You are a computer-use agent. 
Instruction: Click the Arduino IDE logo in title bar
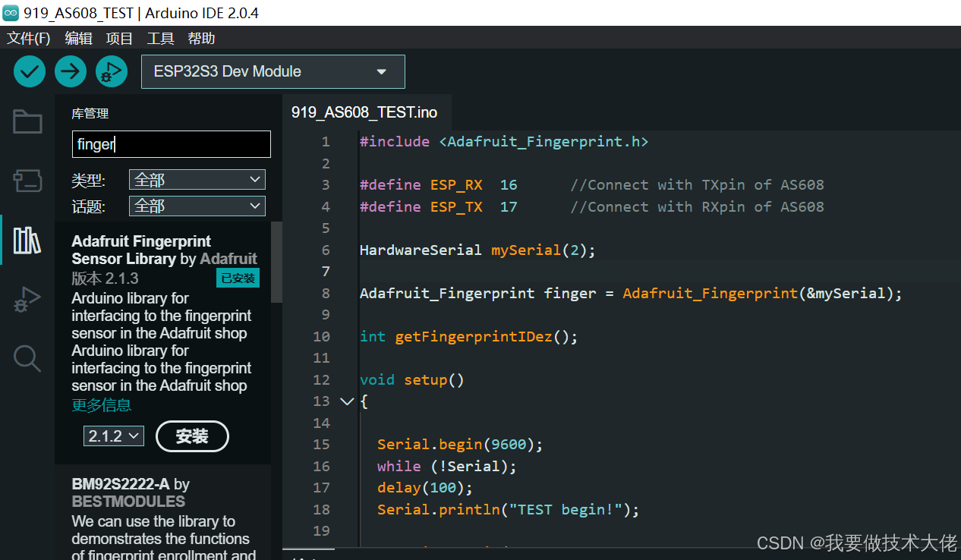pyautogui.click(x=11, y=12)
